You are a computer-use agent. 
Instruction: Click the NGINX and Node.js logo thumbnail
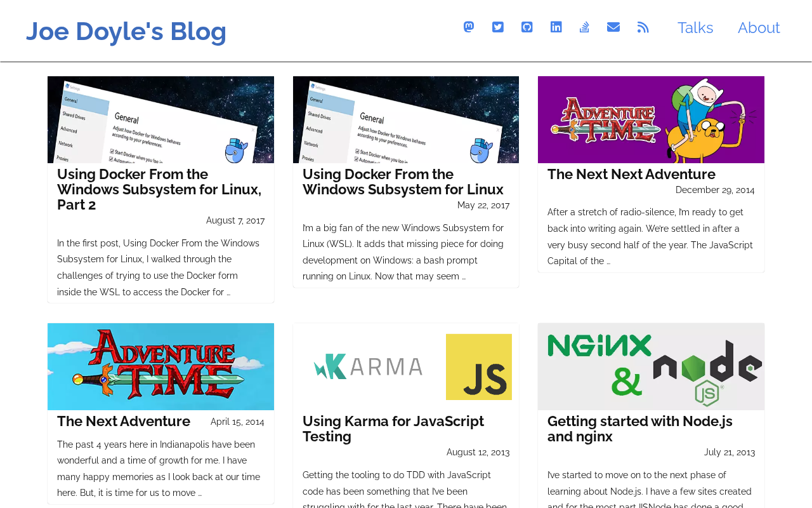(x=651, y=366)
